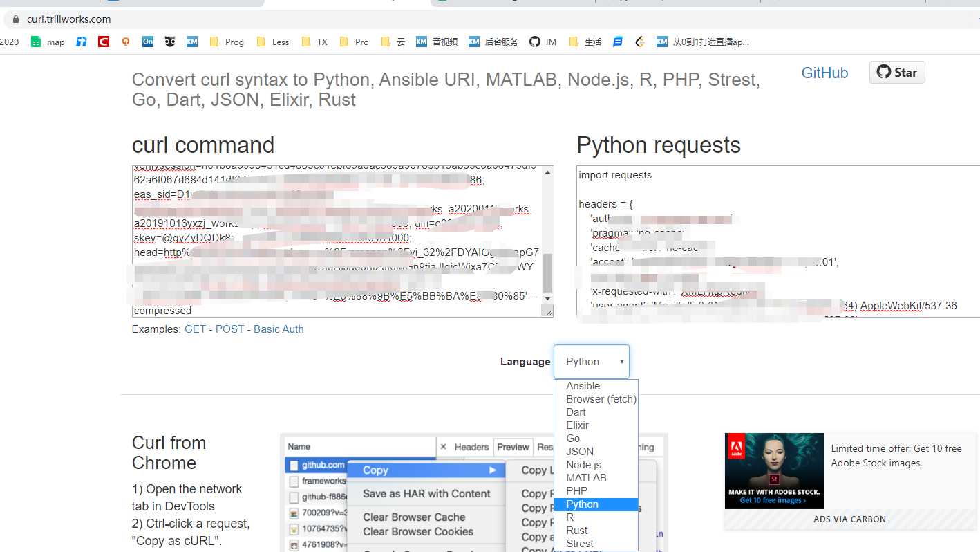Screen dimensions: 980x552
Task: Open the blue 'On' icon bookmark
Action: click(x=148, y=42)
